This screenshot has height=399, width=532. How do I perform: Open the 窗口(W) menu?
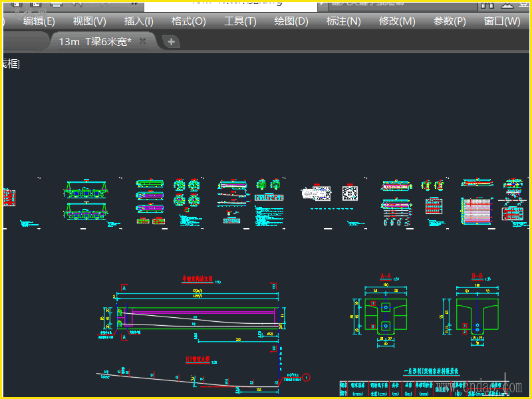(x=502, y=21)
